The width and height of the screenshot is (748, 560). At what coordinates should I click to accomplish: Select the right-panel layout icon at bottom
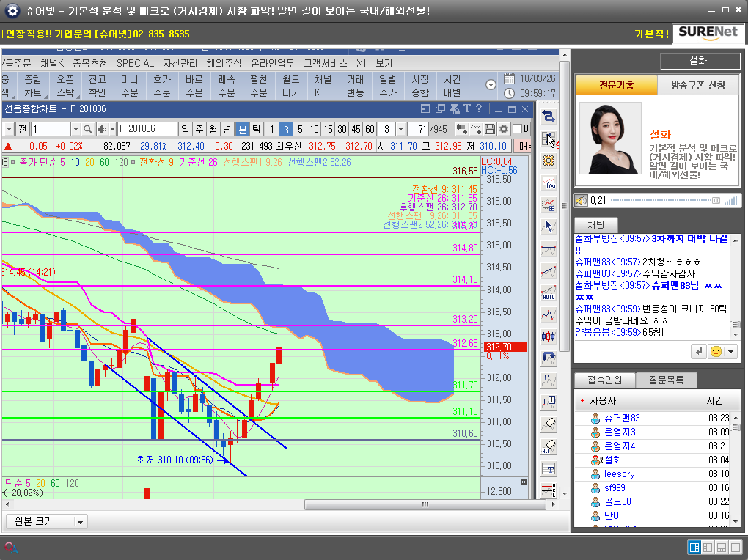click(x=694, y=547)
